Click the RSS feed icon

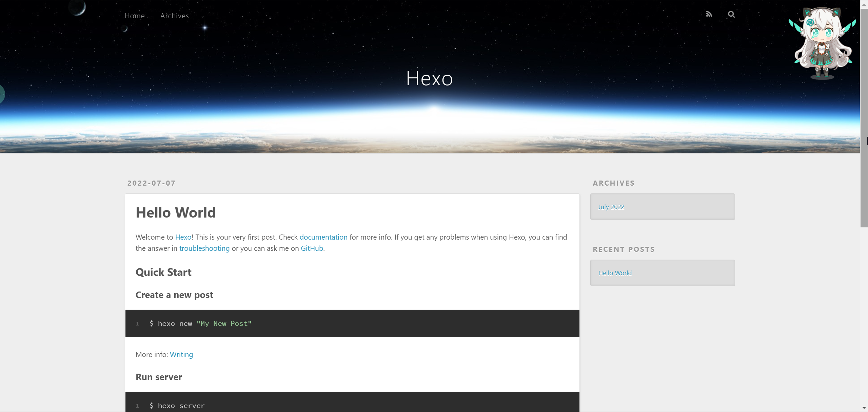pyautogui.click(x=709, y=14)
